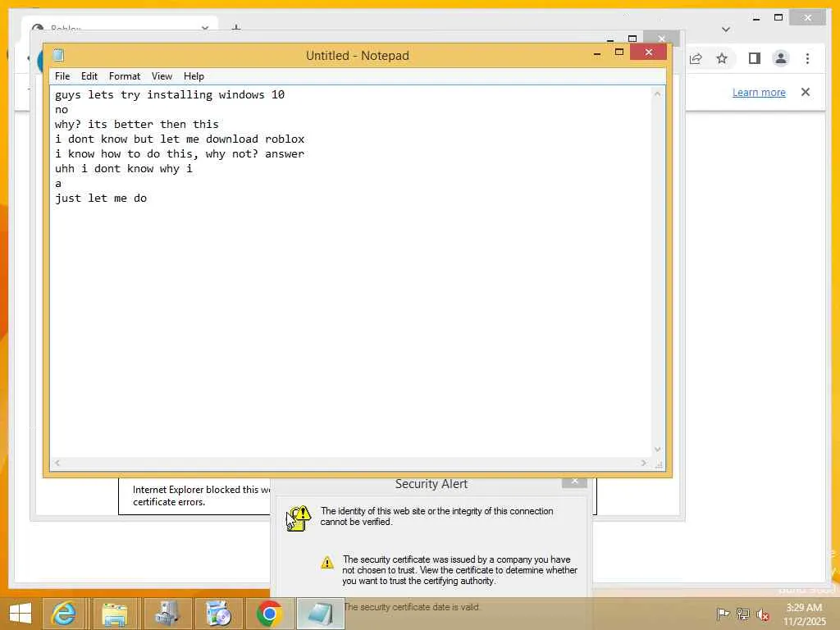Dismiss the Chrome infobar with the X
840x630 pixels.
click(806, 92)
